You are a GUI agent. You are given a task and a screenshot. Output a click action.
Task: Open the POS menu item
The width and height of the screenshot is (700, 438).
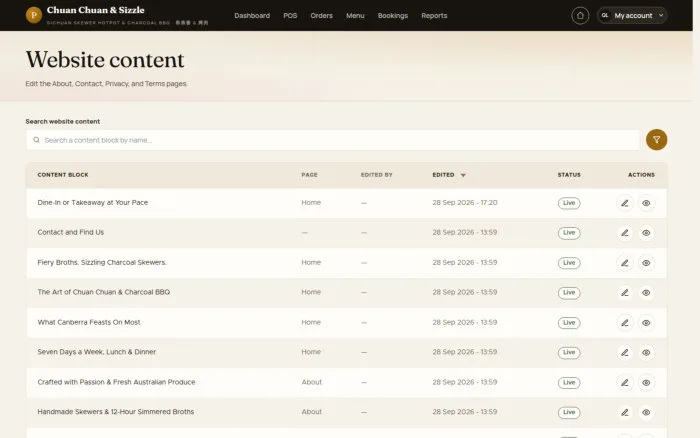[290, 16]
